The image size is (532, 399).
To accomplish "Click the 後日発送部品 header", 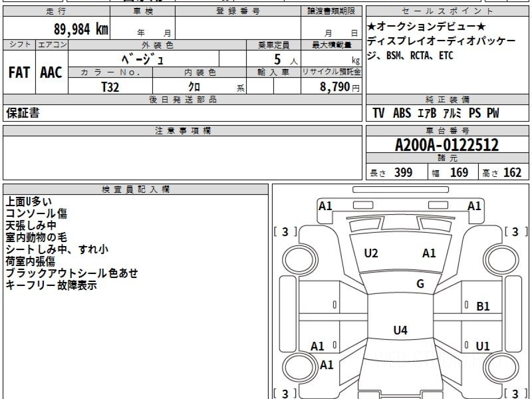I will click(183, 100).
